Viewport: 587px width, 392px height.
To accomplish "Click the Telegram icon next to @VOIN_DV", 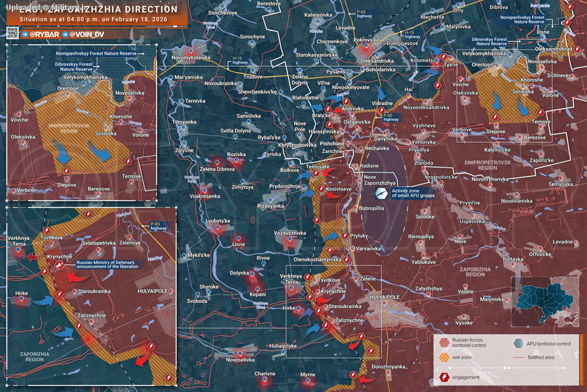I will [x=65, y=35].
